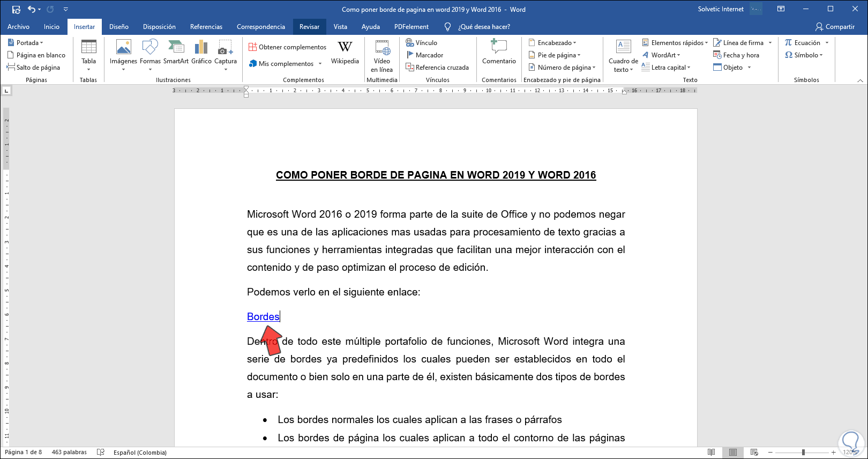Insert a Gráfico chart
Viewport: 868px width, 459px height.
pos(201,53)
